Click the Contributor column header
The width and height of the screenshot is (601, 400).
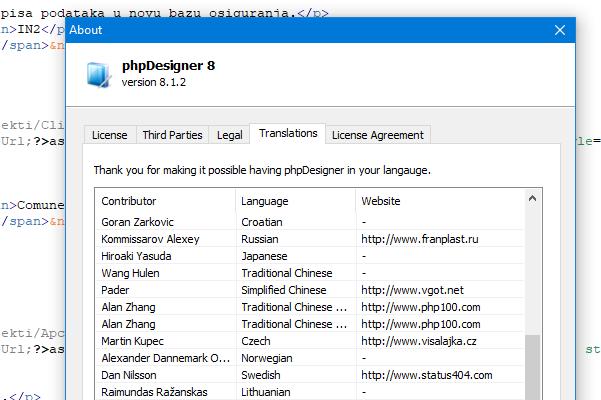[x=165, y=201]
